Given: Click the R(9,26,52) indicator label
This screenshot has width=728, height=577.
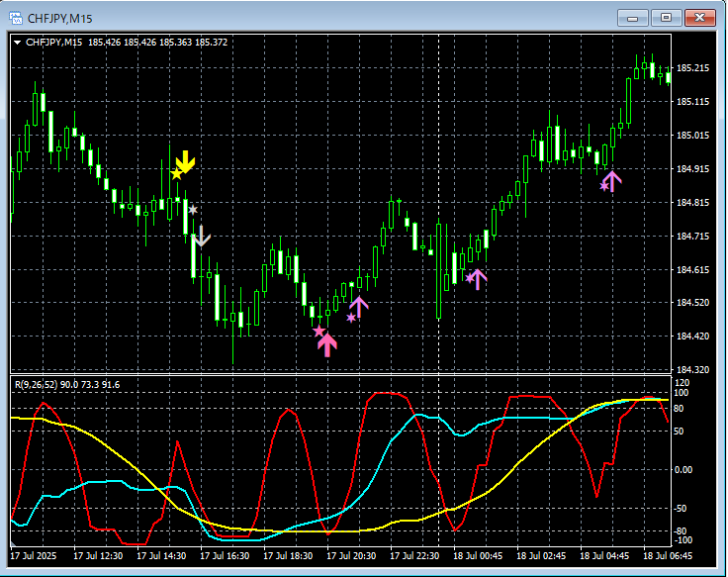Looking at the screenshot, I should [x=67, y=385].
